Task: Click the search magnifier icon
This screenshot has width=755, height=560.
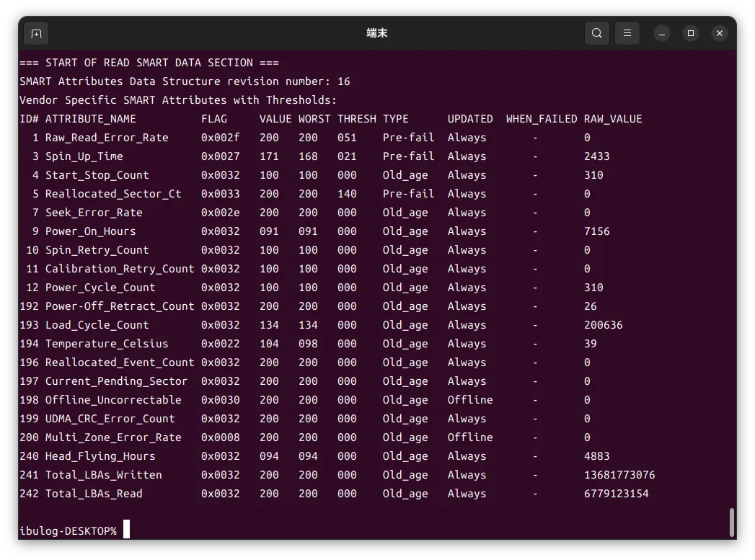Action: pyautogui.click(x=597, y=33)
